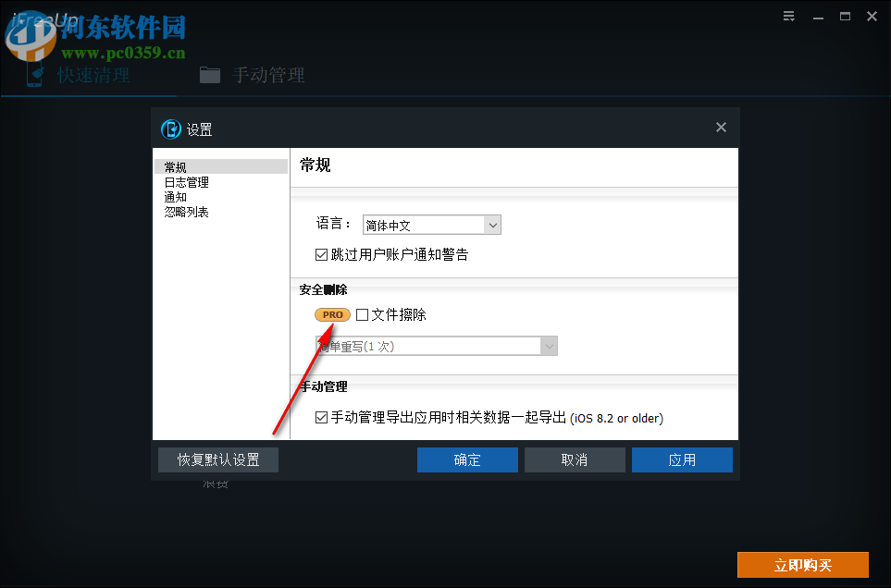
Task: Enable the 文件擦除 option
Action: pyautogui.click(x=362, y=314)
